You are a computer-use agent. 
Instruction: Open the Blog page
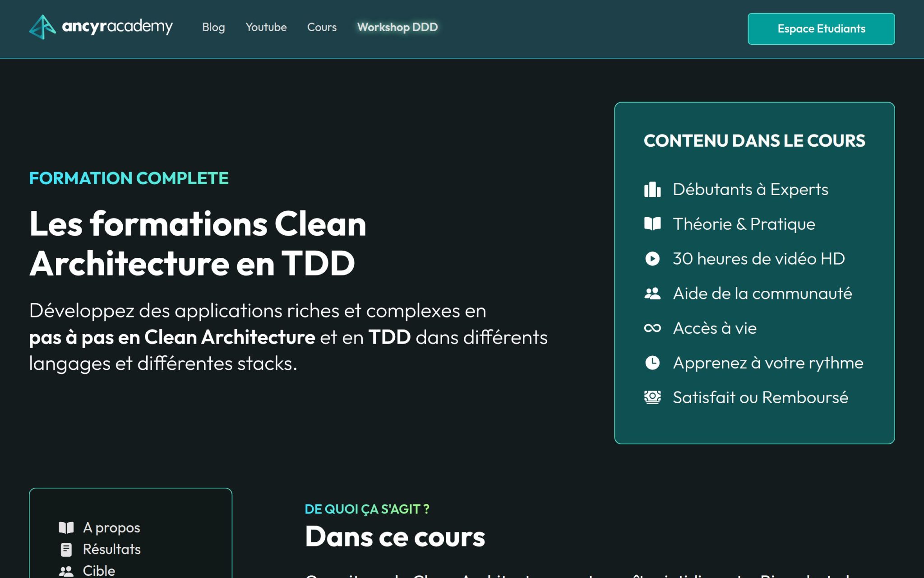(x=214, y=27)
